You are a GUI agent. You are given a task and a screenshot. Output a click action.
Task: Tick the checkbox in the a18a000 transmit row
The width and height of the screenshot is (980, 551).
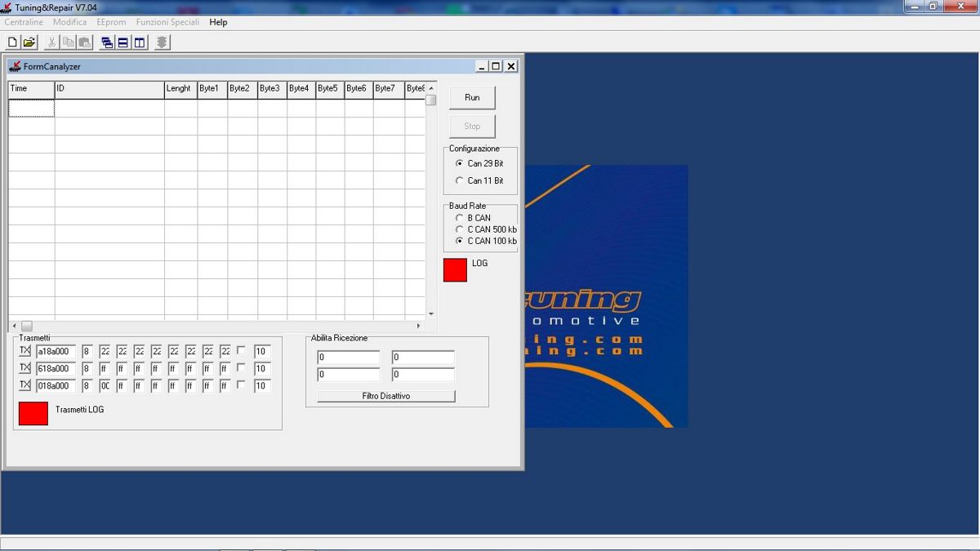tap(241, 350)
